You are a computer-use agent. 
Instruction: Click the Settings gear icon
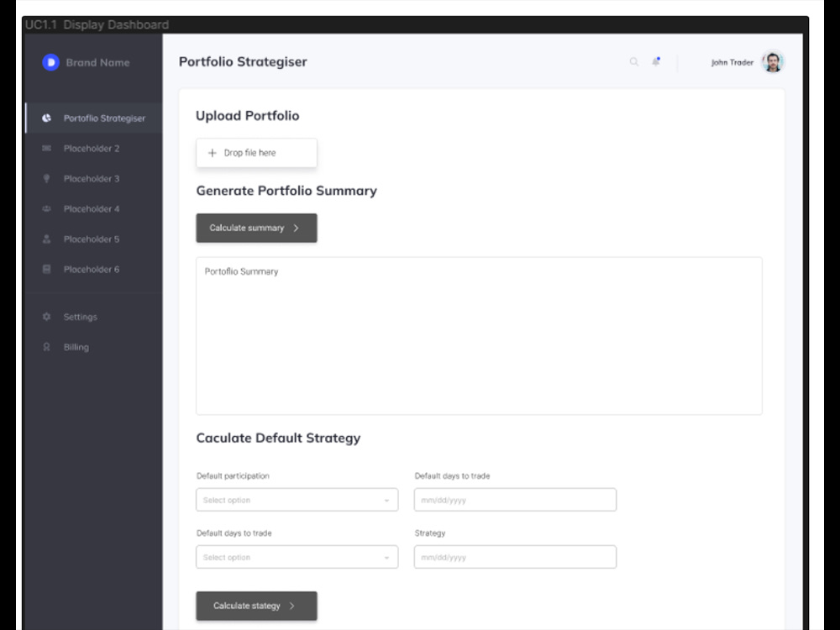(x=46, y=317)
